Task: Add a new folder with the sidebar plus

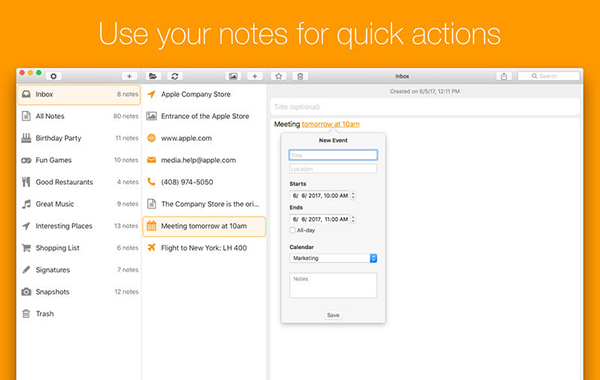Action: pos(129,76)
